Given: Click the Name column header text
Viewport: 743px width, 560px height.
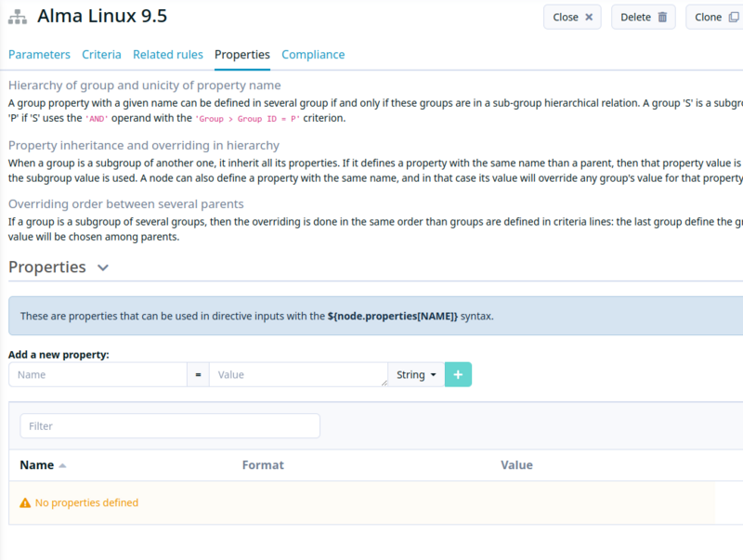Looking at the screenshot, I should [x=37, y=465].
